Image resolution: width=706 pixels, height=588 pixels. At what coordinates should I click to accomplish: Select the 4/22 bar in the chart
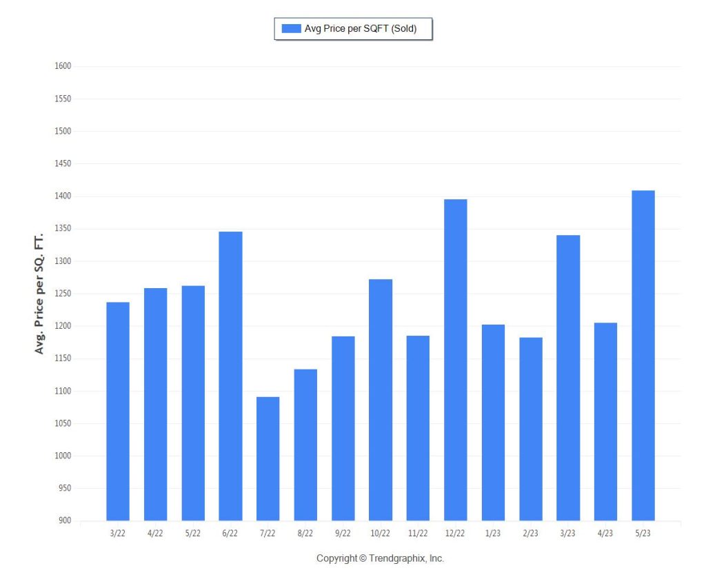click(155, 405)
